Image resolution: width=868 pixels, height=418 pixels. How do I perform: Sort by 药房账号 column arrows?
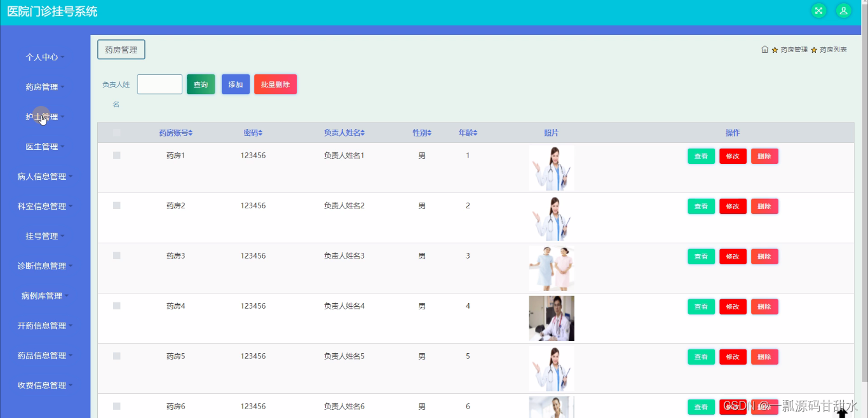[191, 133]
